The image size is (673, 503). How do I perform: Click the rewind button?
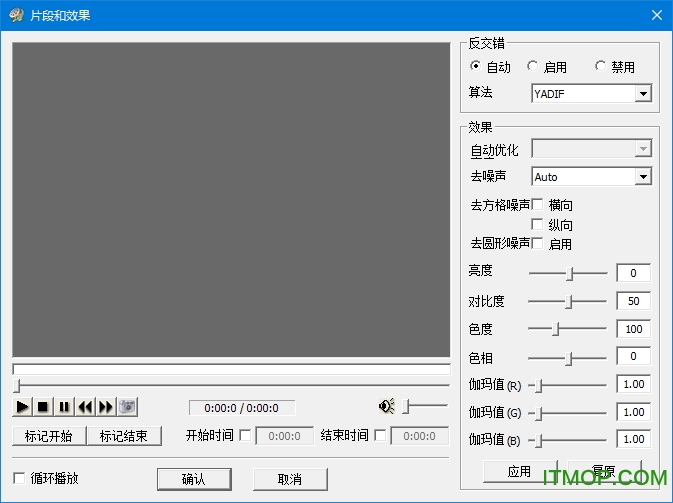[x=85, y=406]
